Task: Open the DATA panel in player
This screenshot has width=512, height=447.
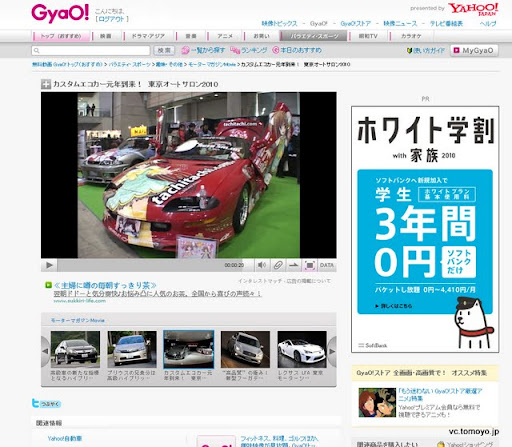Action: 327,265
